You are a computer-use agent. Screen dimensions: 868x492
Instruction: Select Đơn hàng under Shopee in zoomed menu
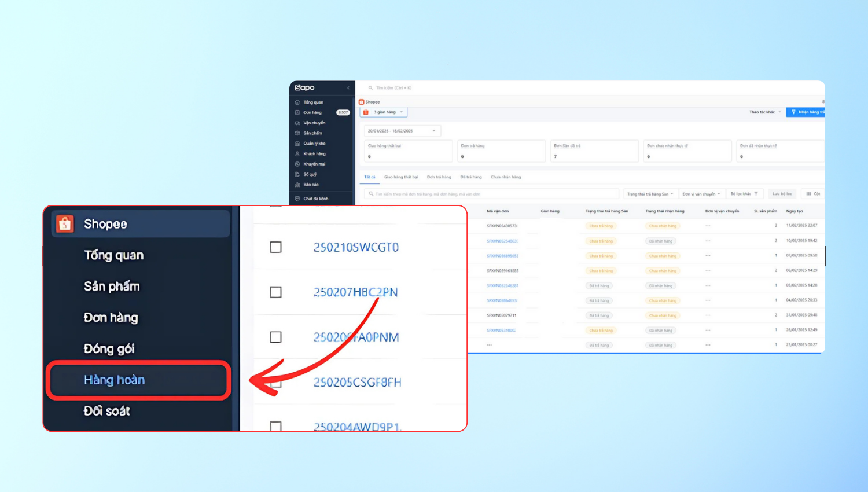[111, 318]
